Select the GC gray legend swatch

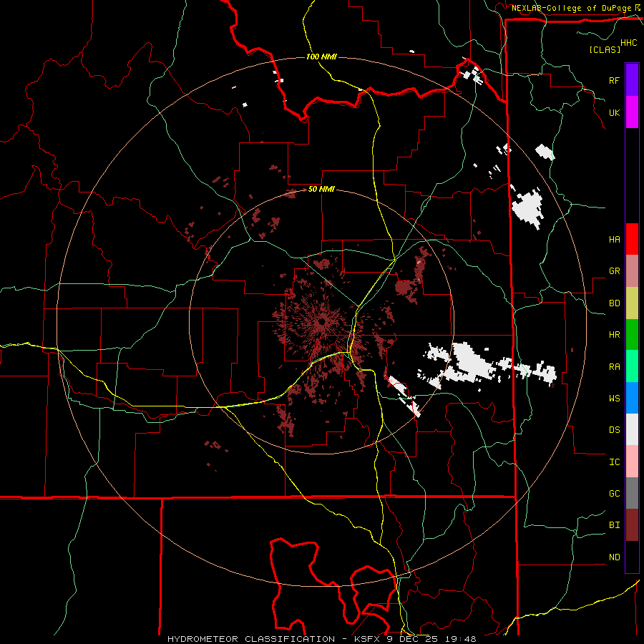coord(632,493)
